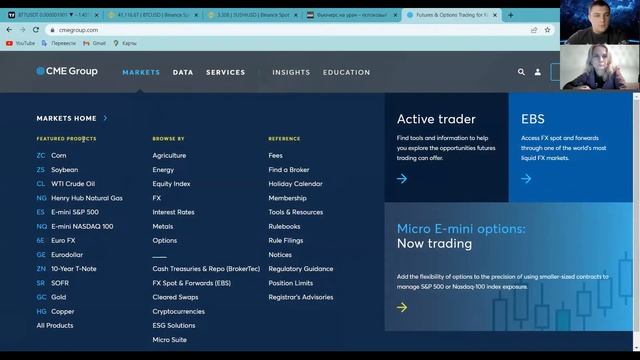Switch to the first BTTUSDT tab
Viewport: 640px width, 360px height.
(53, 15)
